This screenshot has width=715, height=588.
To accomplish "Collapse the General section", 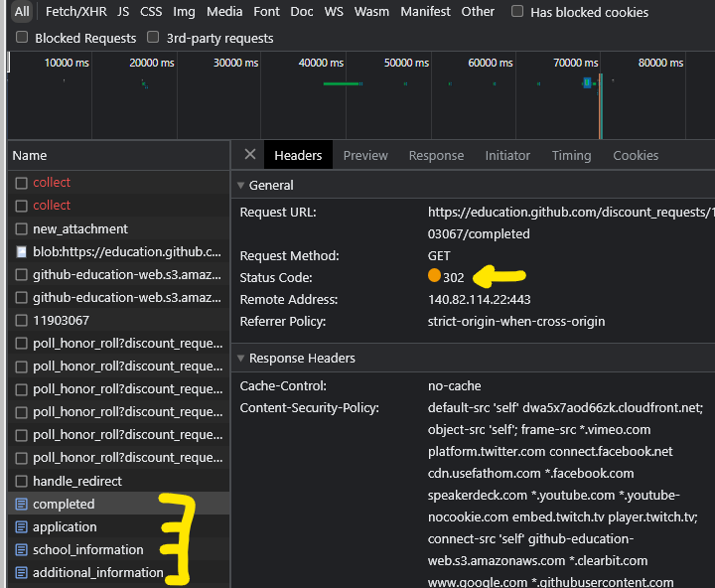I will point(240,185).
